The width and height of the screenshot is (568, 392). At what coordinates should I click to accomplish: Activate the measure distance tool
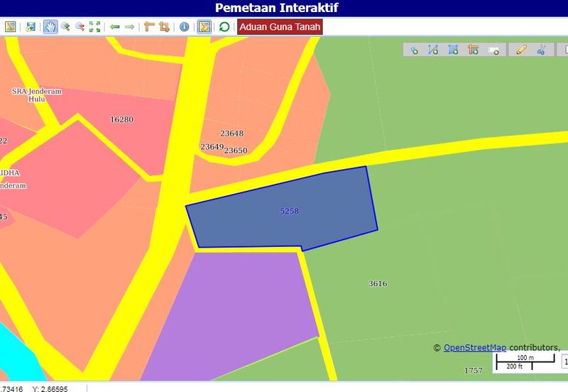[x=149, y=27]
